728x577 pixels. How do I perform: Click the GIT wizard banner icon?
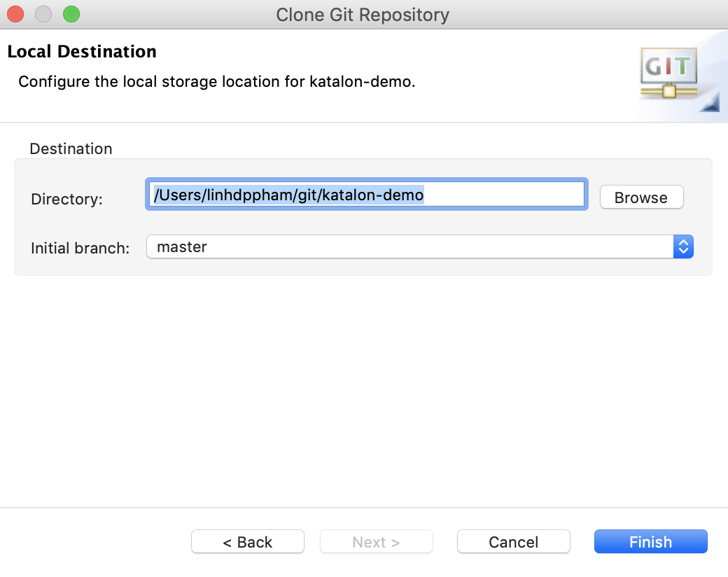669,74
